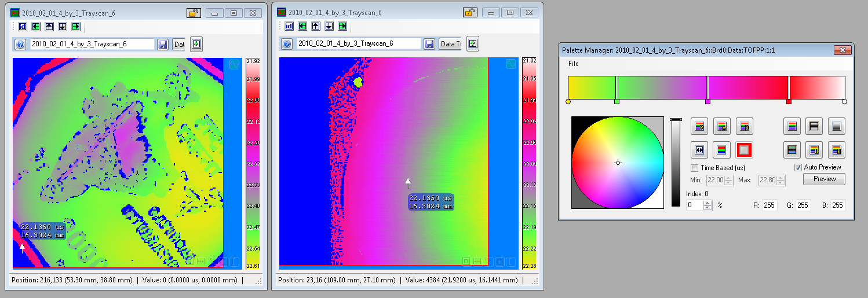Click the 'id' icon in left scan window

[x=23, y=27]
